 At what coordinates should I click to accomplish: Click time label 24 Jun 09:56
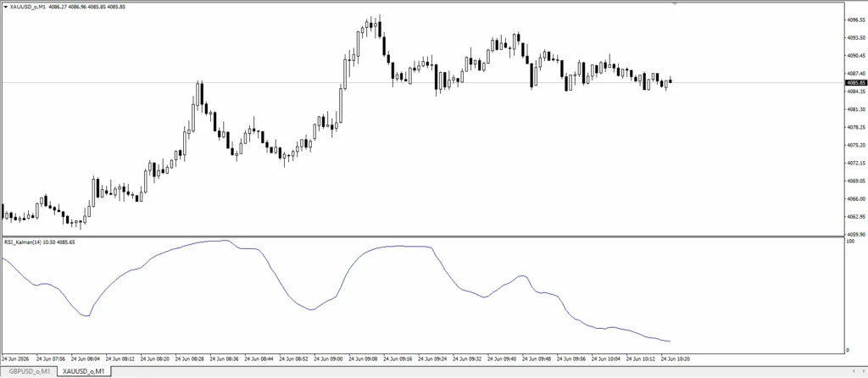click(x=571, y=359)
